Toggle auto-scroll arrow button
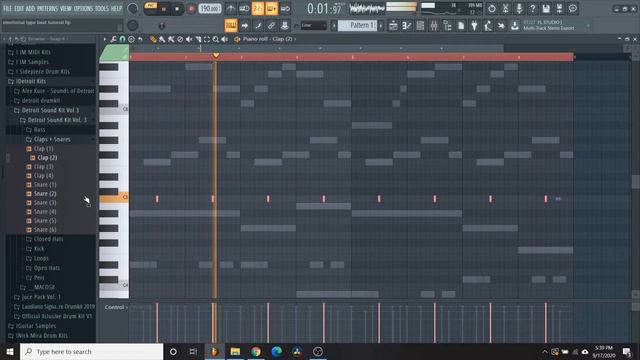Screen dimensions: 640x360 244,26
